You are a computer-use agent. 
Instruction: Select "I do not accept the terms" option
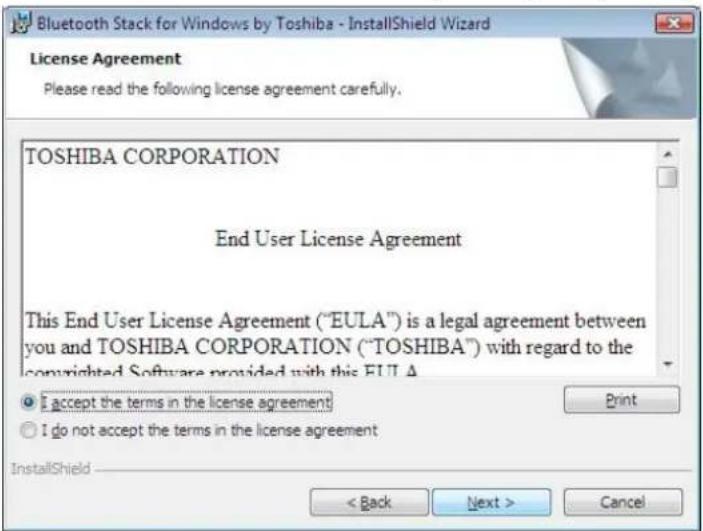click(x=28, y=430)
